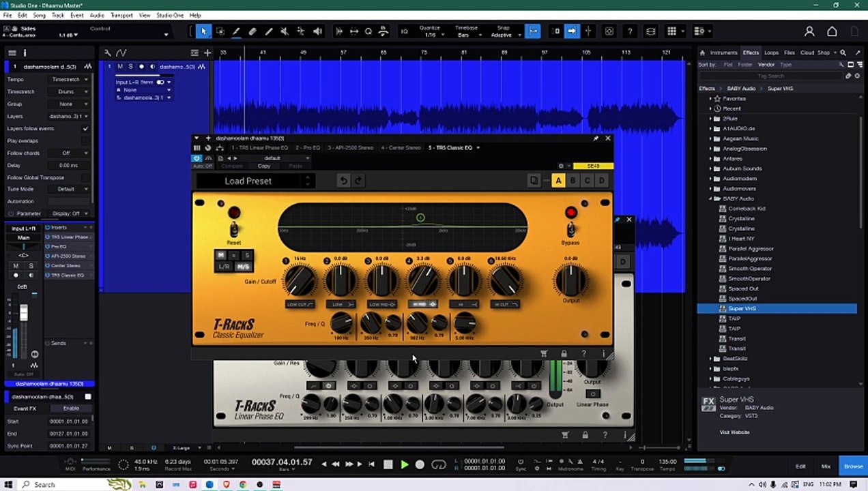Image resolution: width=868 pixels, height=491 pixels.
Task: Toggle the Loop button in transport
Action: 439,464
